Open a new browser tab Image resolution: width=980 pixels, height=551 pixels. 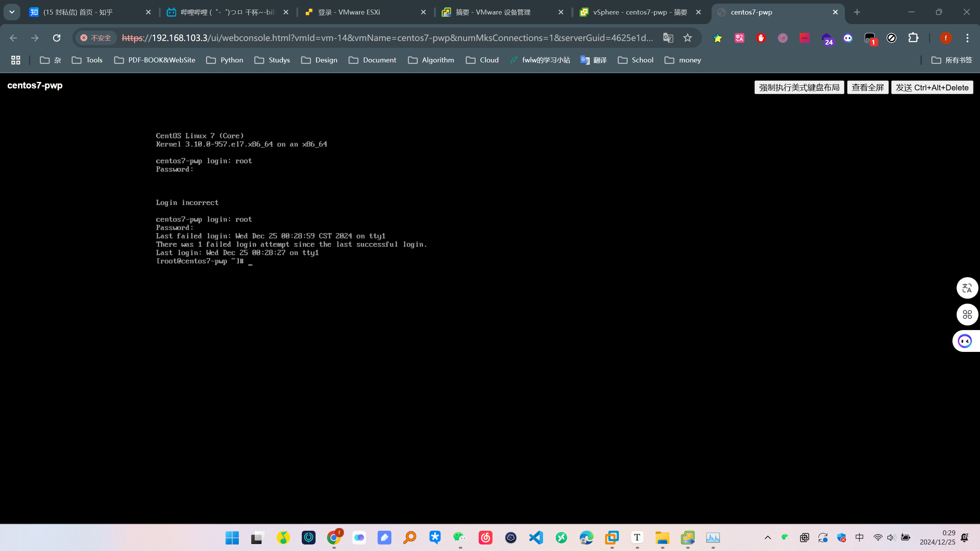coord(857,12)
